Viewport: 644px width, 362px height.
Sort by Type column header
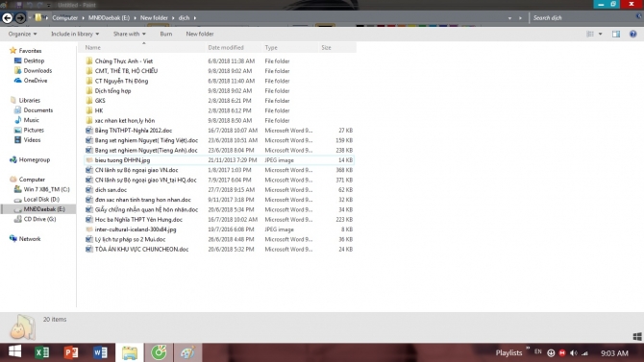pos(290,48)
